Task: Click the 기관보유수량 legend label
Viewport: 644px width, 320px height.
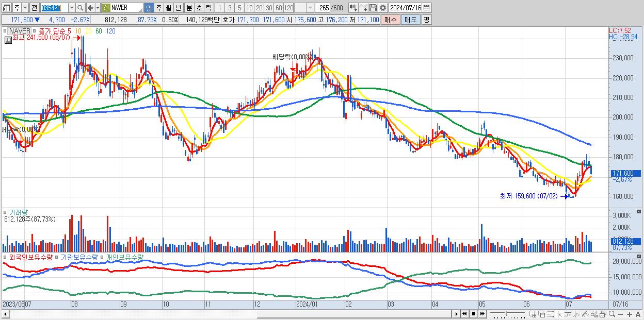Action: (78, 256)
